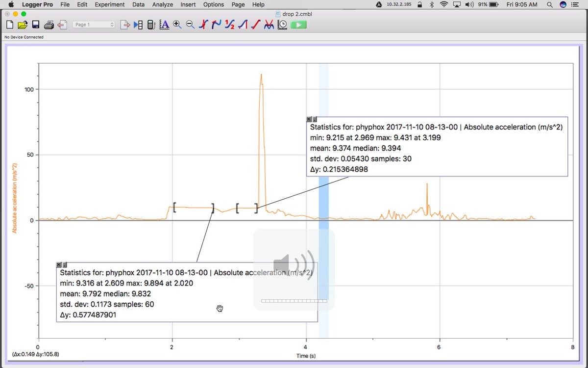The width and height of the screenshot is (588, 368).
Task: Open Siri from the menu bar
Action: coord(563,4)
